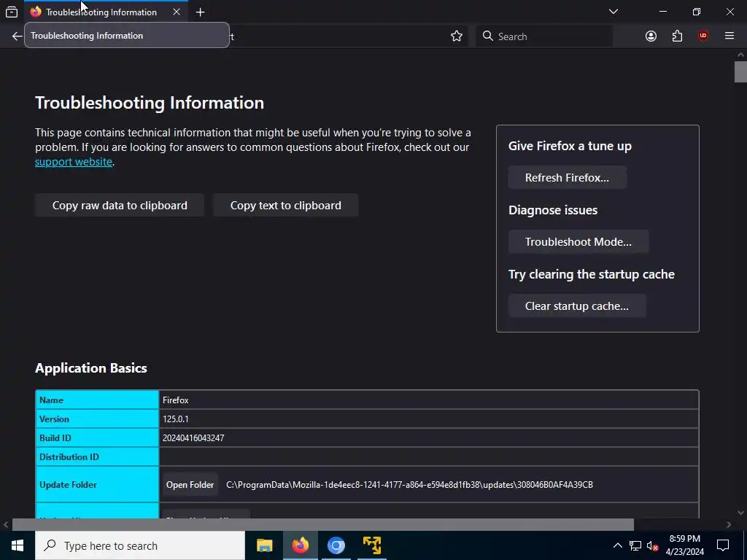
Task: Open the notification center icon
Action: pyautogui.click(x=723, y=545)
